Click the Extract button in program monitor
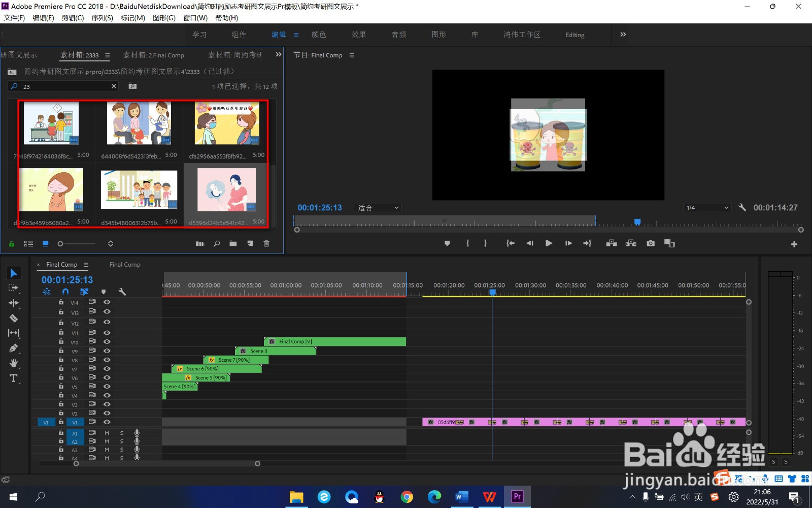 [x=631, y=243]
